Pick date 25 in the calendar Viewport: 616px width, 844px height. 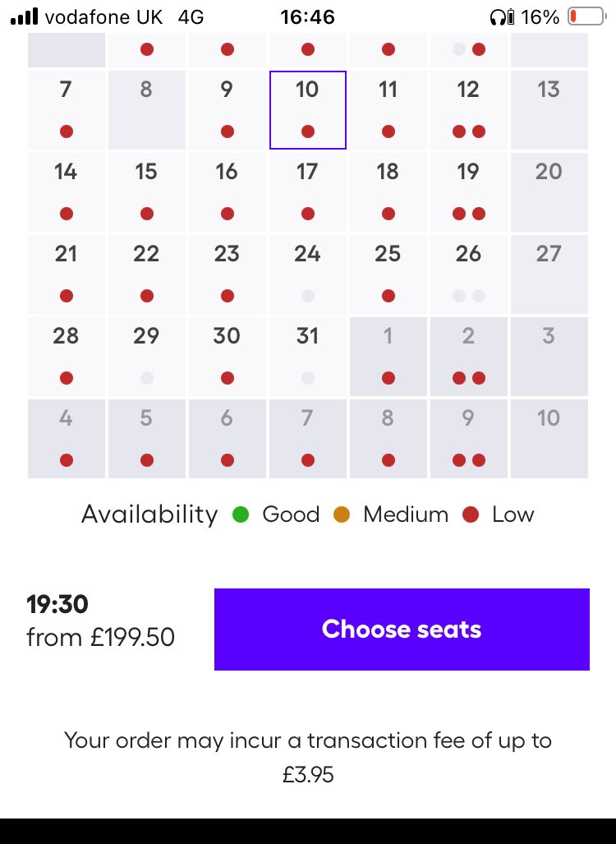click(x=388, y=274)
